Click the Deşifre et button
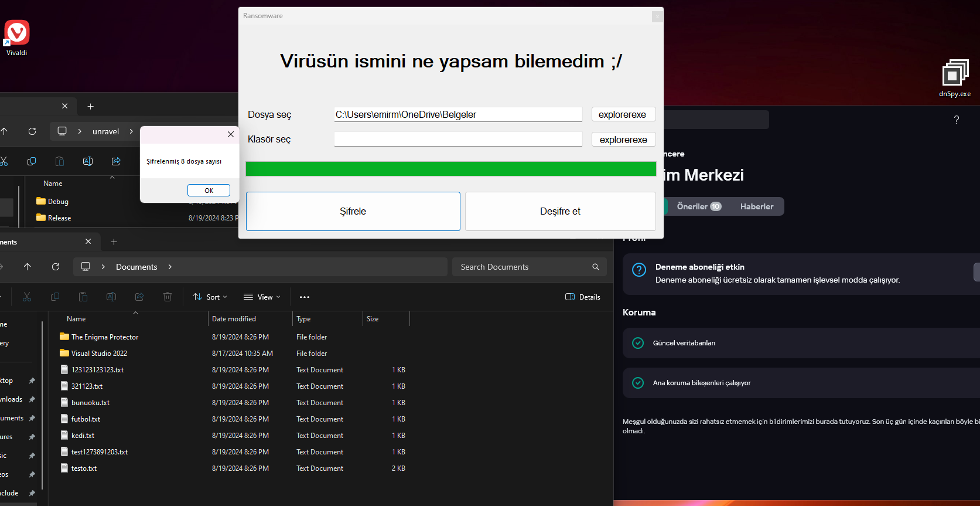 561,212
